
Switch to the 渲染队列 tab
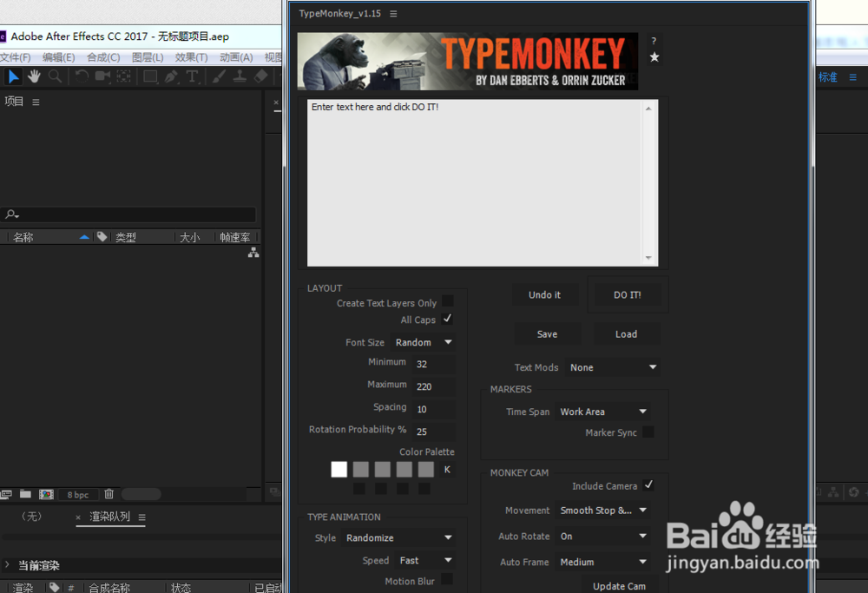coord(109,517)
